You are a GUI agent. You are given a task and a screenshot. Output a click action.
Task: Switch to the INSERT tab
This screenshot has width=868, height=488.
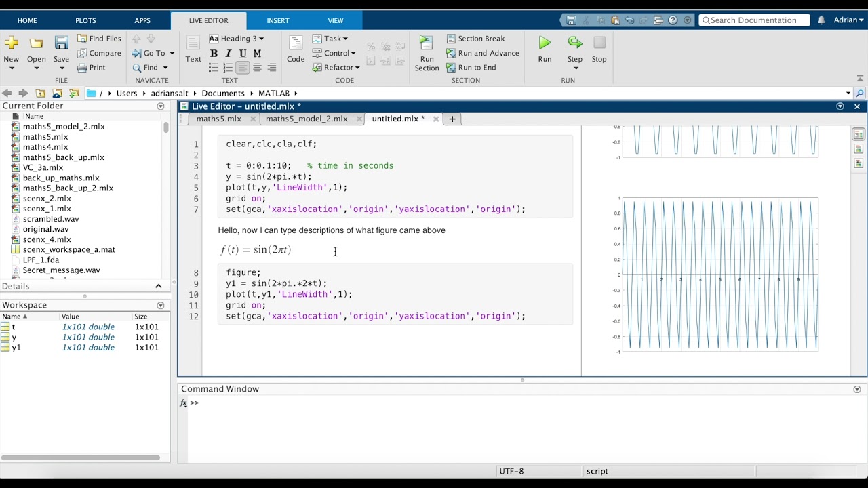click(278, 20)
